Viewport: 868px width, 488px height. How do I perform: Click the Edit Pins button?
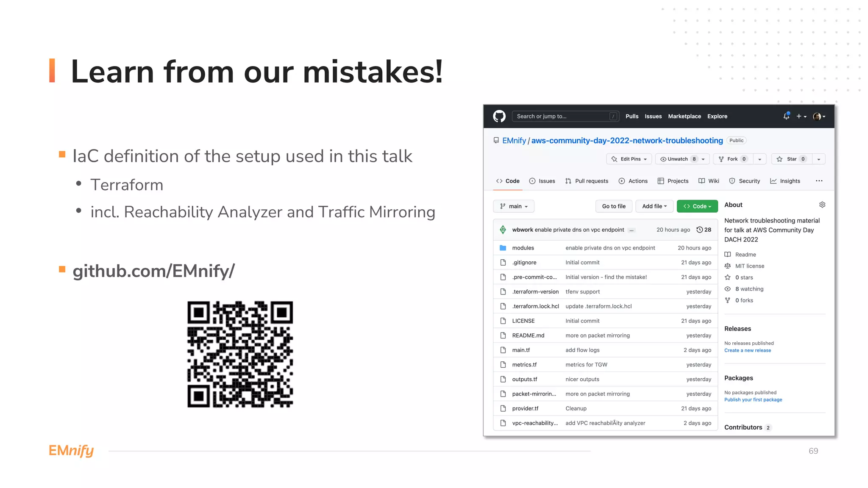tap(629, 159)
